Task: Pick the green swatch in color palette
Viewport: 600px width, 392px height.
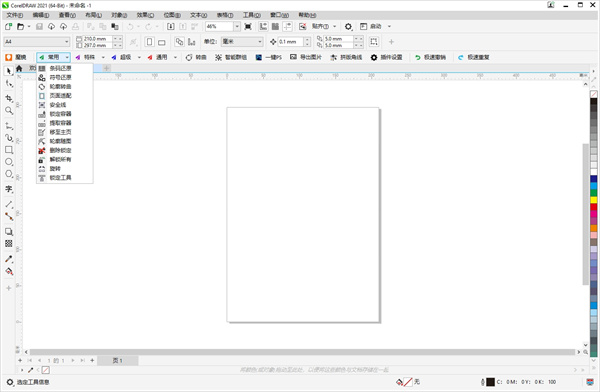Action: pyautogui.click(x=593, y=193)
